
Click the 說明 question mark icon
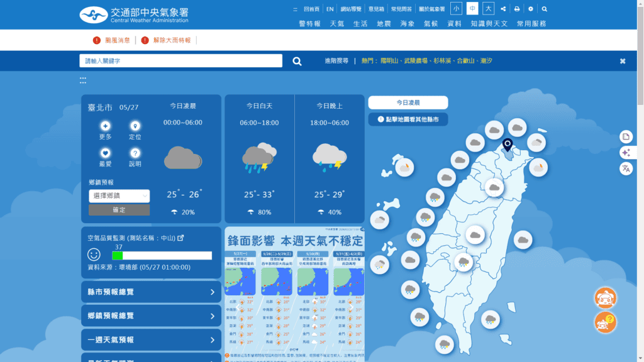point(135,153)
